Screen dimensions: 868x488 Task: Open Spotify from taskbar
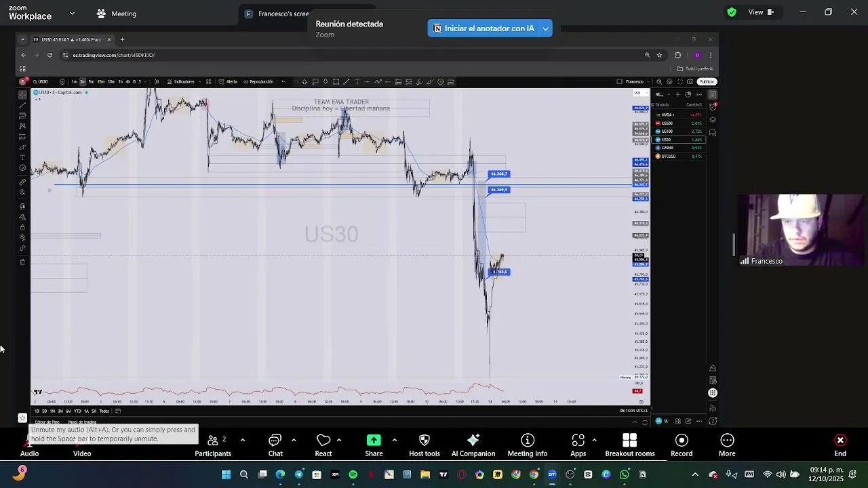[x=353, y=474]
